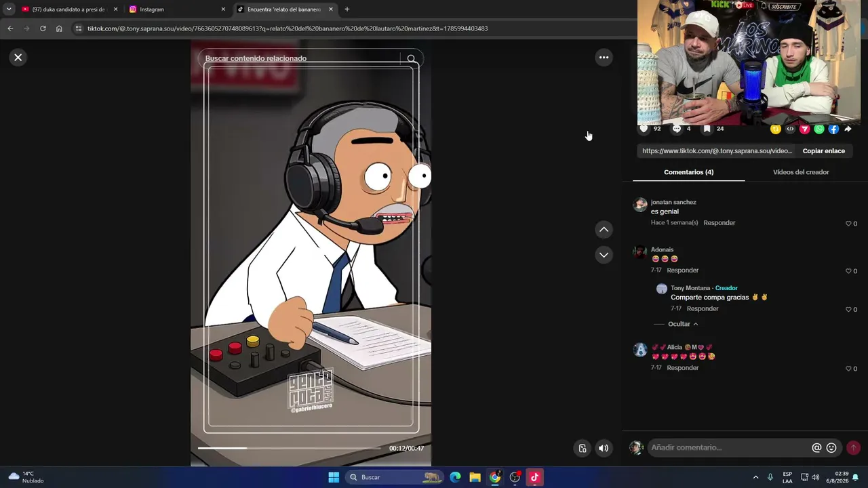Viewport: 868px width, 488px height.
Task: Click the TikTok address bar URL
Action: (288, 28)
